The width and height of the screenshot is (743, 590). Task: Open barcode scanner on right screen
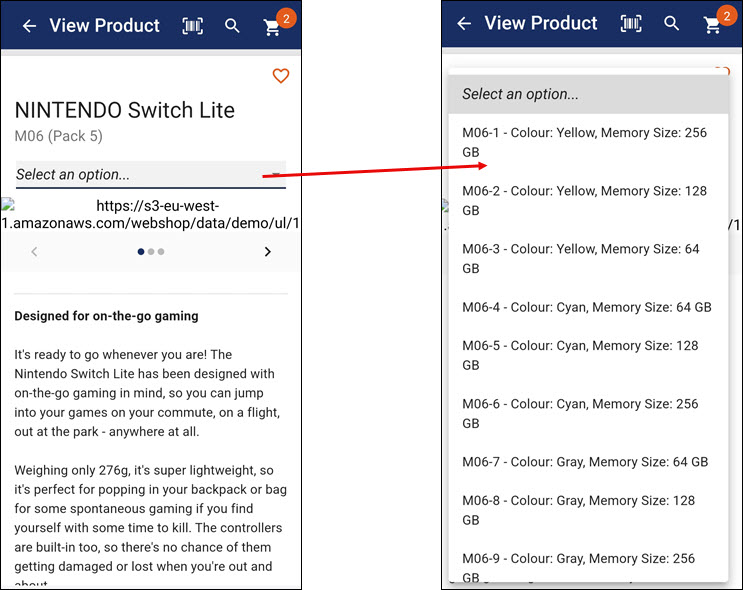coord(631,24)
